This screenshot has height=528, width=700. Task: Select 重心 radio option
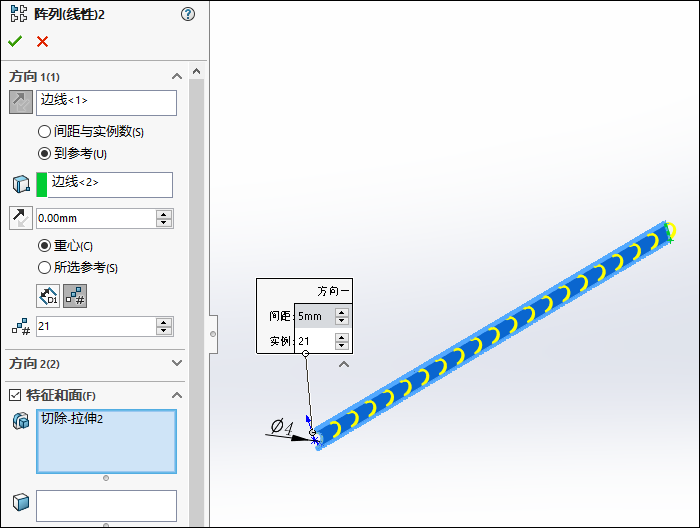pos(44,245)
